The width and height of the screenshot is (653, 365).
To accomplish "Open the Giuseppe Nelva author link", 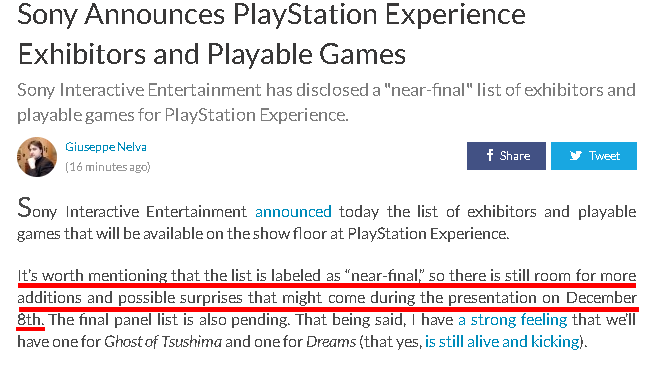I will 106,147.
